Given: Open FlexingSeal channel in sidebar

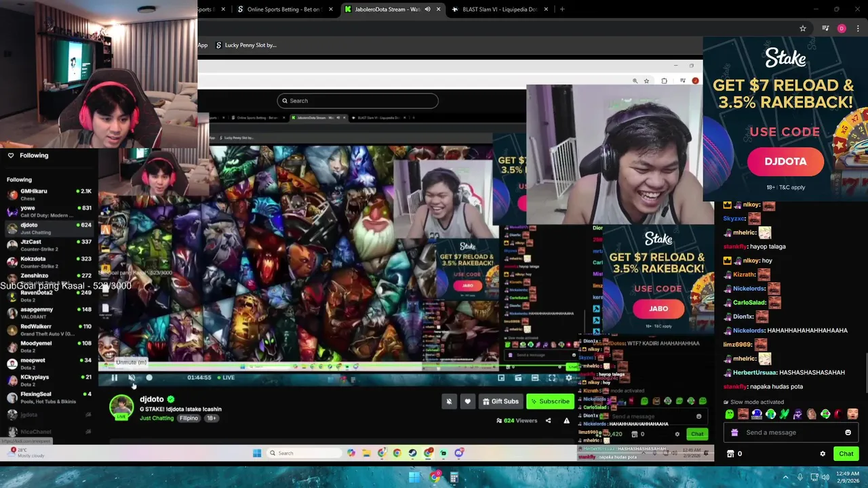Looking at the screenshot, I should 49,397.
